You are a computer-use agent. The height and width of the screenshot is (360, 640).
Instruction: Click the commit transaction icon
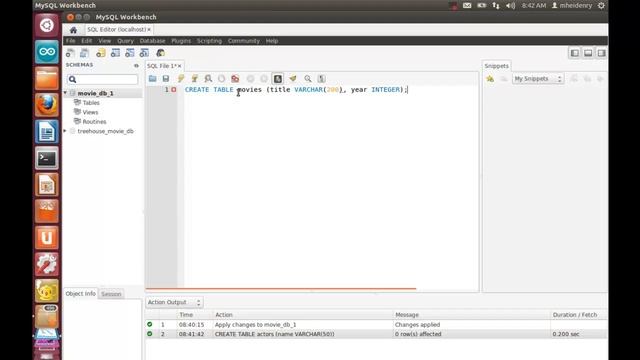(x=250, y=78)
